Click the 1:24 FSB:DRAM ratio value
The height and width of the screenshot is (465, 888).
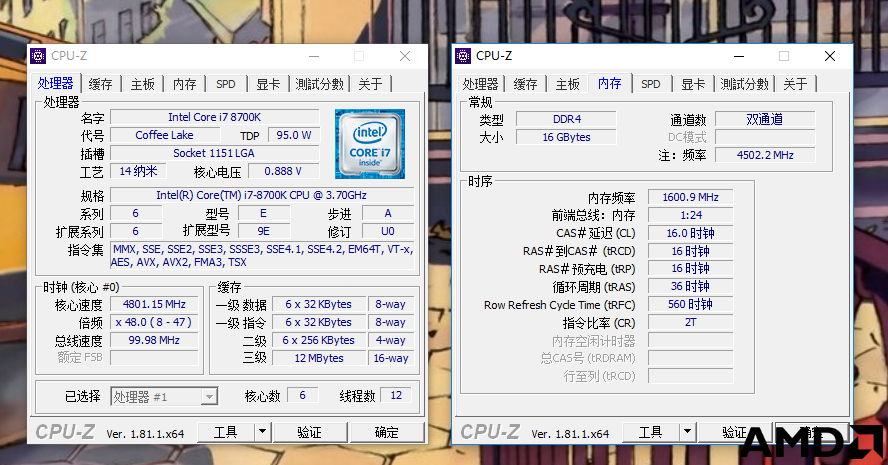pos(690,215)
